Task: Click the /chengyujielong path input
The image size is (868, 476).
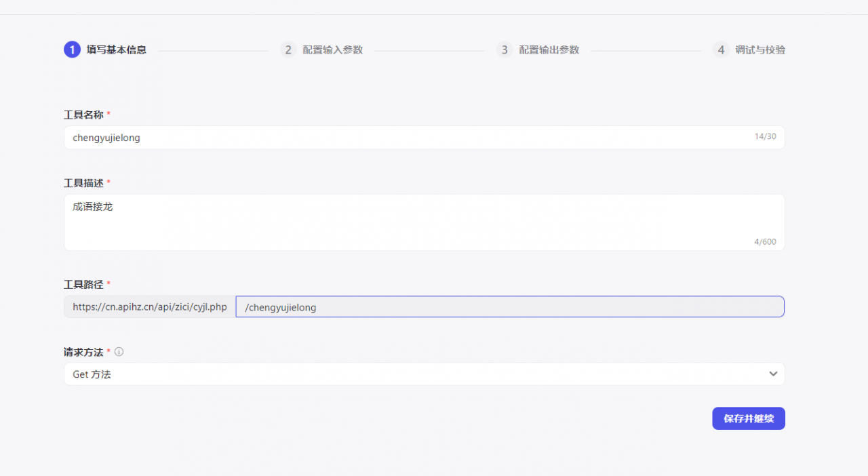Action: tap(510, 307)
